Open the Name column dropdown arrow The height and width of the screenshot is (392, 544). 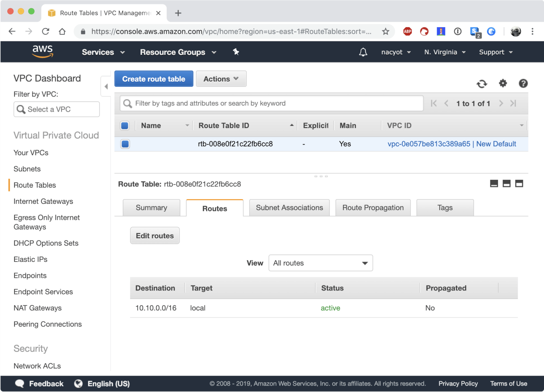click(187, 125)
